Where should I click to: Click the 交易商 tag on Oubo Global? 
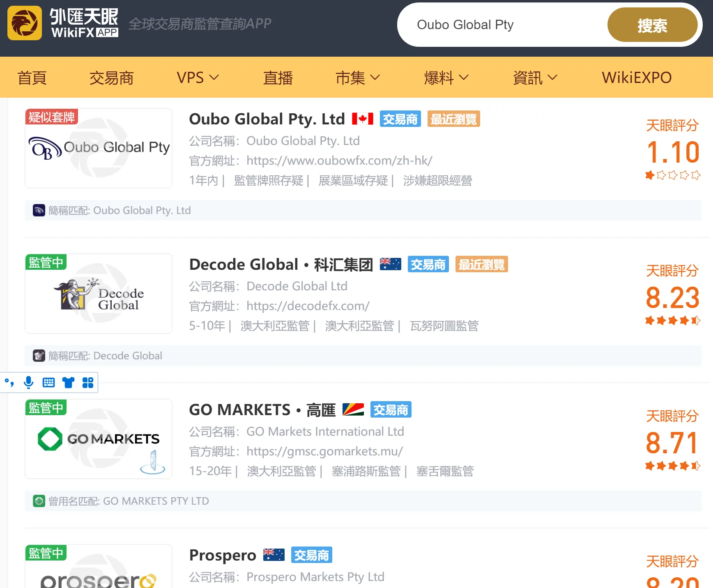click(x=400, y=119)
